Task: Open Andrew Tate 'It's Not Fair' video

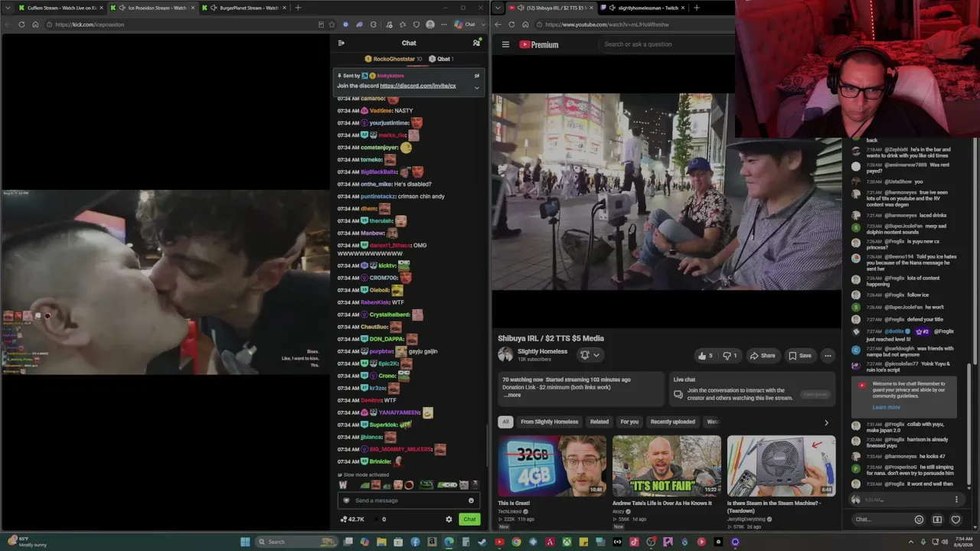Action: [666, 465]
